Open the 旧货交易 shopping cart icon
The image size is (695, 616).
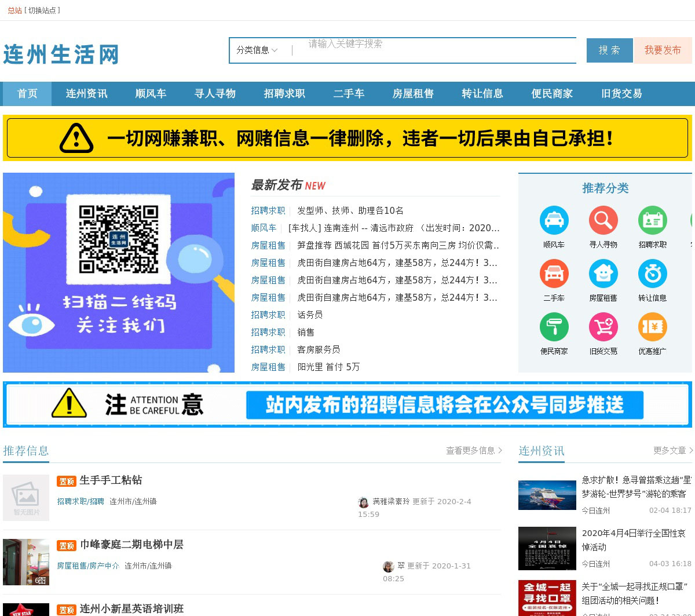click(603, 327)
